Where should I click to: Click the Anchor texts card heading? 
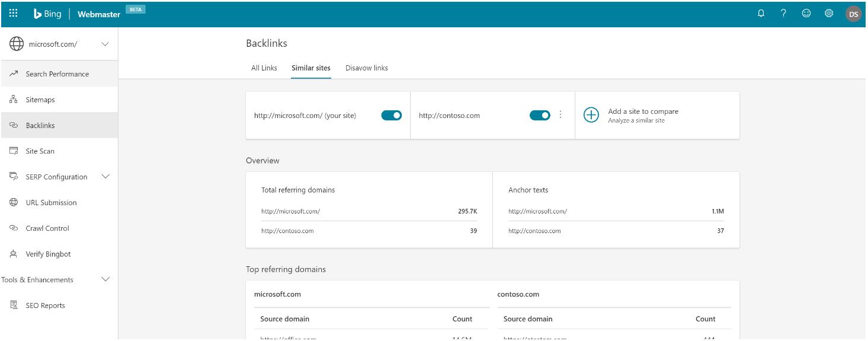point(529,190)
